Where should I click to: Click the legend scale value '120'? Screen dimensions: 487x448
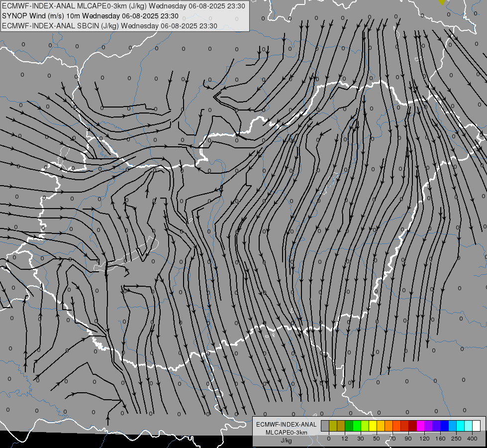click(x=424, y=439)
